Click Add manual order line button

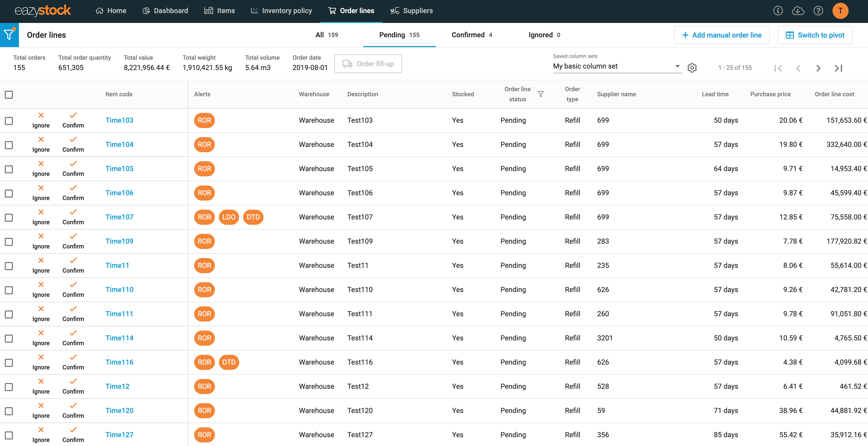click(721, 35)
